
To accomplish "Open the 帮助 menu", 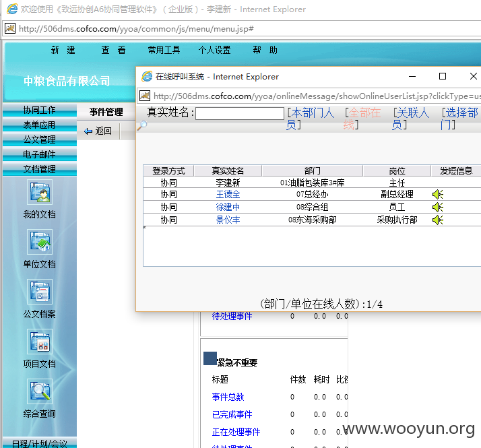I will tap(265, 50).
